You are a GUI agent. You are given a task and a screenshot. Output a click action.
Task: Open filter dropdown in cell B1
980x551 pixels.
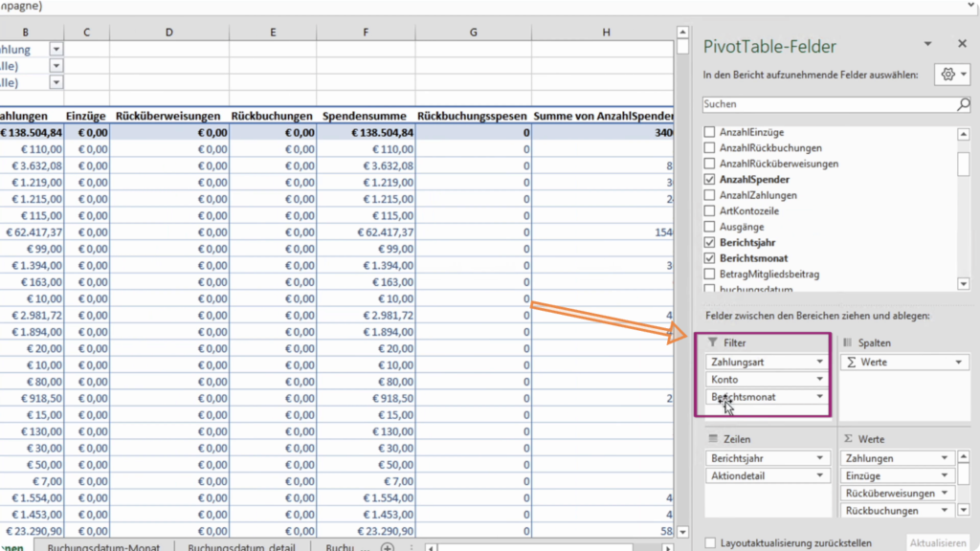point(56,49)
